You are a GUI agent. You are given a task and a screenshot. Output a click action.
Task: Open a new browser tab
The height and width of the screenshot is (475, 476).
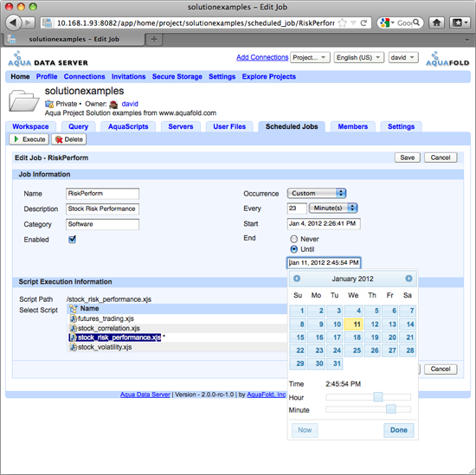[x=154, y=39]
